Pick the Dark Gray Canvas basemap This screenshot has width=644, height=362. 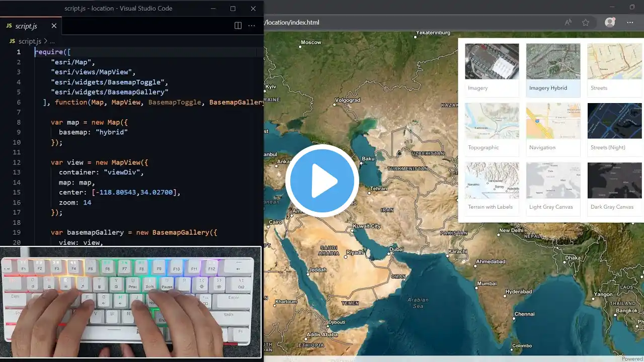point(615,189)
